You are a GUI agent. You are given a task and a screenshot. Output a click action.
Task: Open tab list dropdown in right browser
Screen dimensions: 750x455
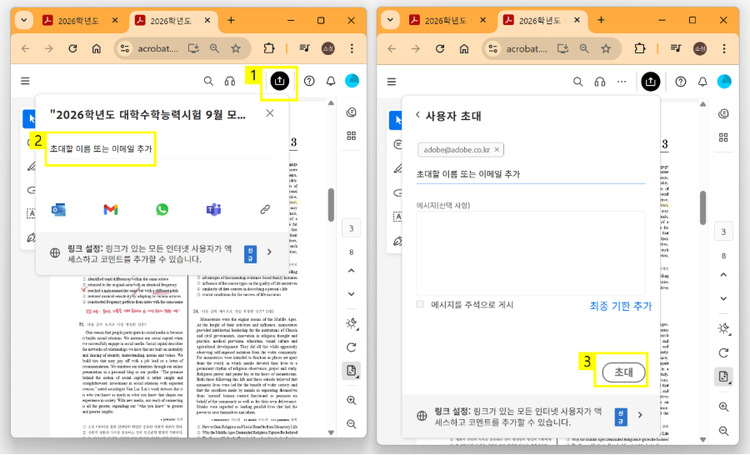390,21
